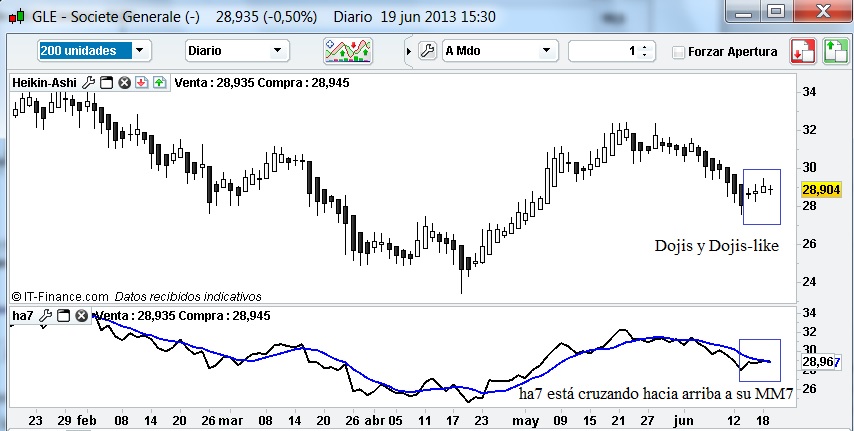Open the 200 unidades dropdown
The image size is (854, 431).
94,51
